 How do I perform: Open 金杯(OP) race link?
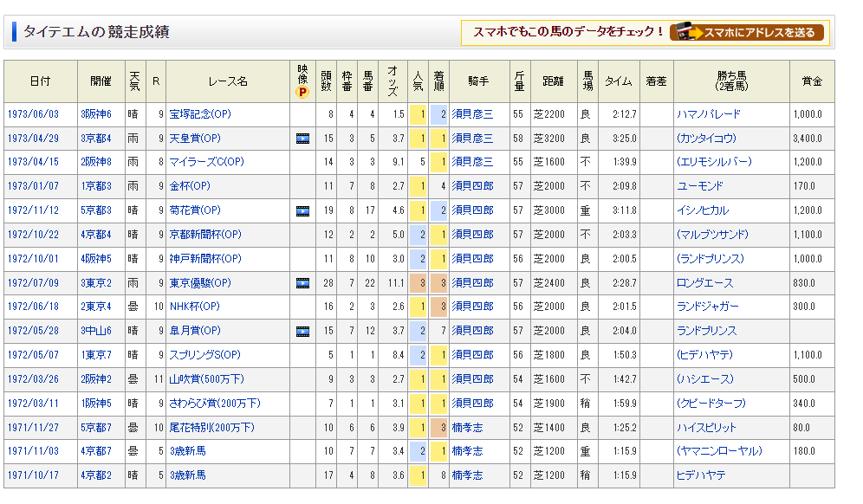click(x=190, y=186)
